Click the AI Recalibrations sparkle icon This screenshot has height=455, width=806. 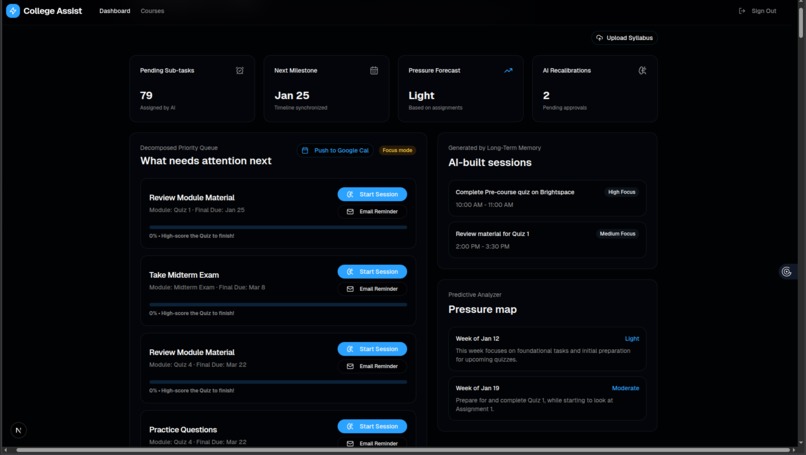tap(643, 70)
